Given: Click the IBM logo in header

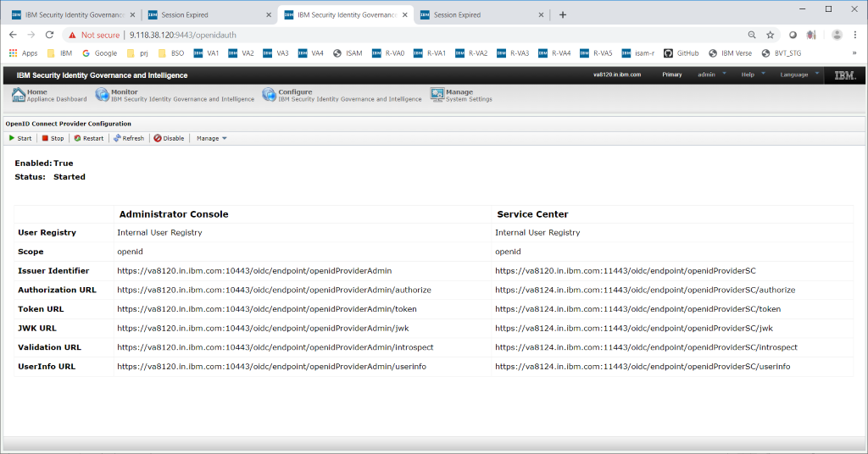Looking at the screenshot, I should 845,75.
